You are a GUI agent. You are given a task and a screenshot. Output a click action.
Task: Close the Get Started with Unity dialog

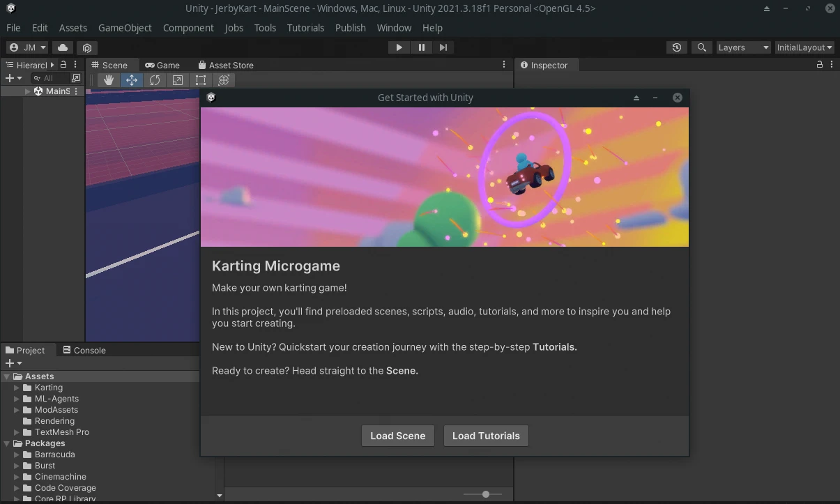pyautogui.click(x=678, y=98)
